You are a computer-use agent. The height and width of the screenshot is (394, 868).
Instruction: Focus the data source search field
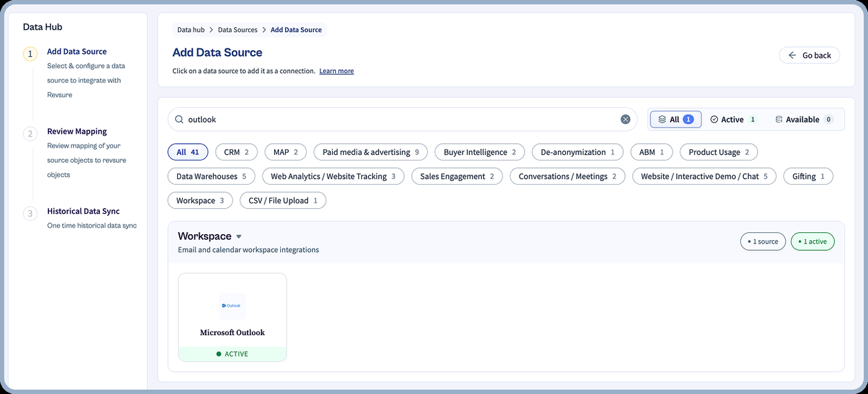click(x=402, y=120)
